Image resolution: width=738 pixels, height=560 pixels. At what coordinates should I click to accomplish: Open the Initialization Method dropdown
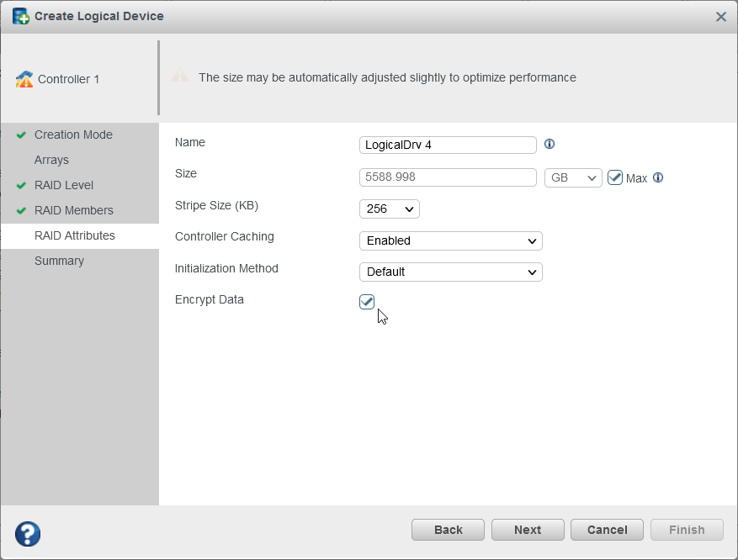[x=450, y=272]
